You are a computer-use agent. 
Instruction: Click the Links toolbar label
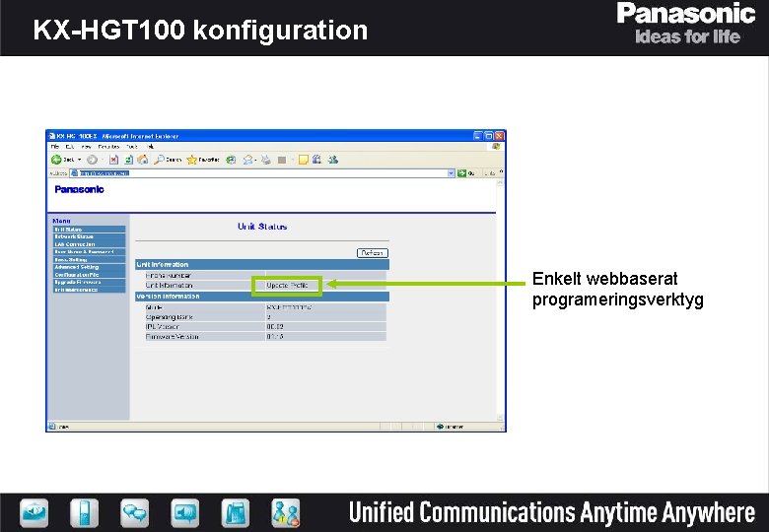coord(489,173)
